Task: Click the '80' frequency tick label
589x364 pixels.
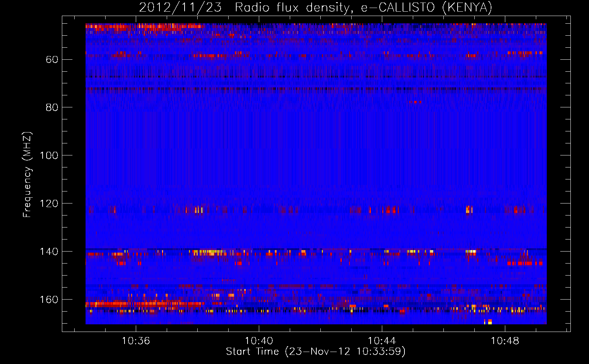Action: pos(52,107)
